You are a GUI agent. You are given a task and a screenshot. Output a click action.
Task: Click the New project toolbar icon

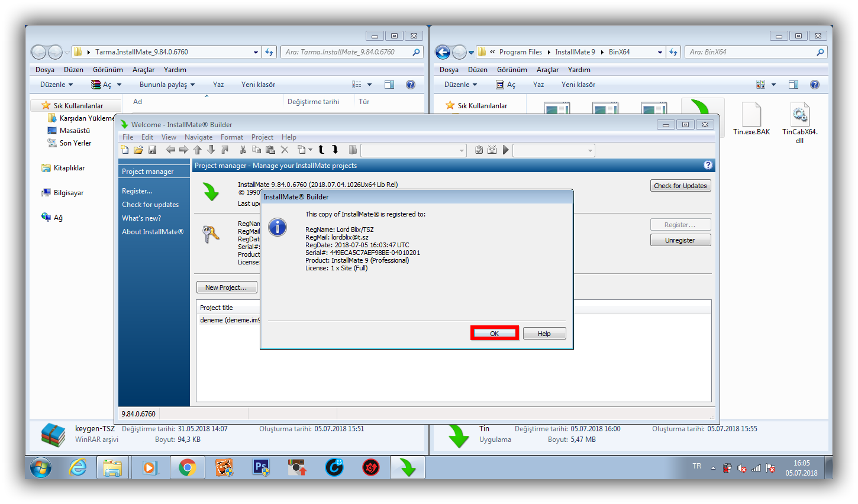(124, 150)
